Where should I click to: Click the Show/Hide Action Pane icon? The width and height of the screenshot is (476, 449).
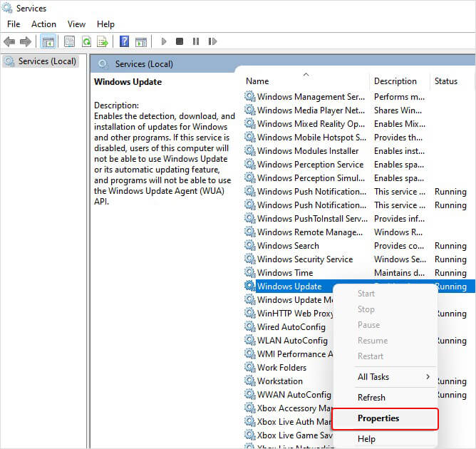(141, 41)
